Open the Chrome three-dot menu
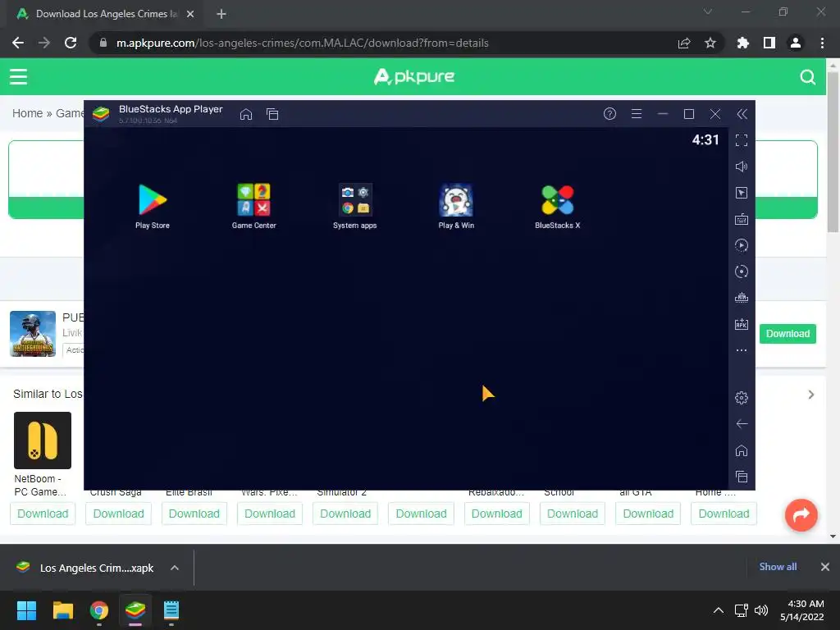Image resolution: width=840 pixels, height=630 pixels. pyautogui.click(x=822, y=43)
